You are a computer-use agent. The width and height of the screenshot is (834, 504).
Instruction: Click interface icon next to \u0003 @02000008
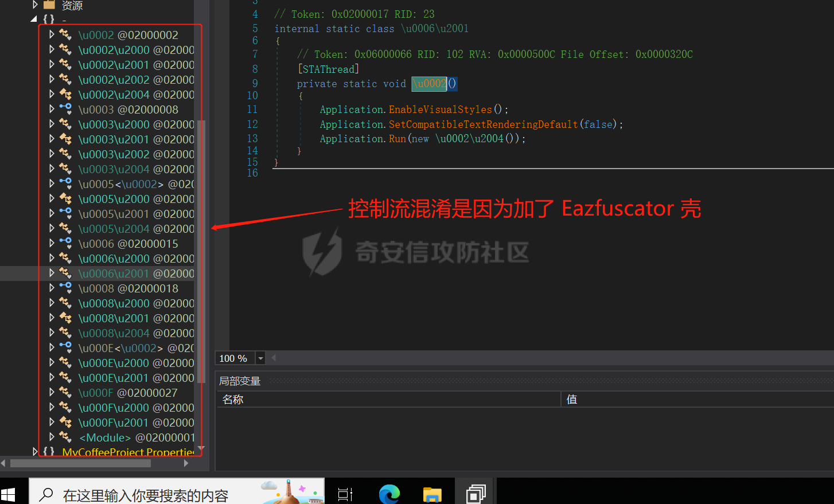pos(65,109)
